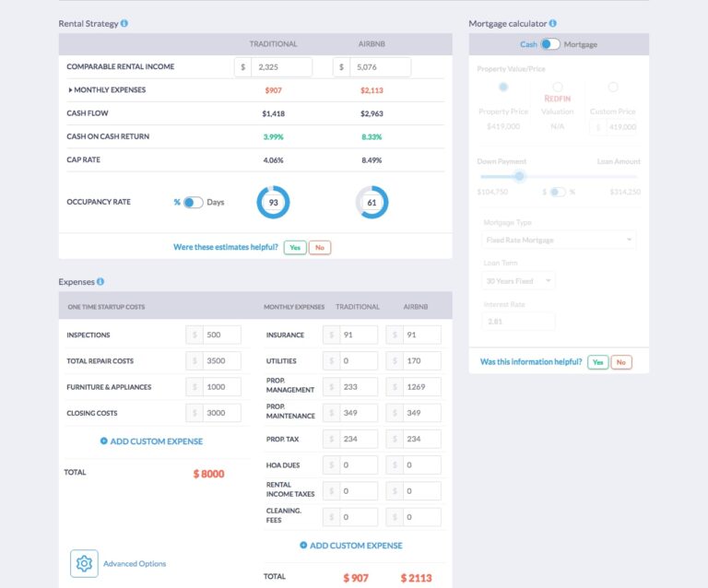Click the Interest Rate input field
This screenshot has width=708, height=588.
tap(519, 321)
